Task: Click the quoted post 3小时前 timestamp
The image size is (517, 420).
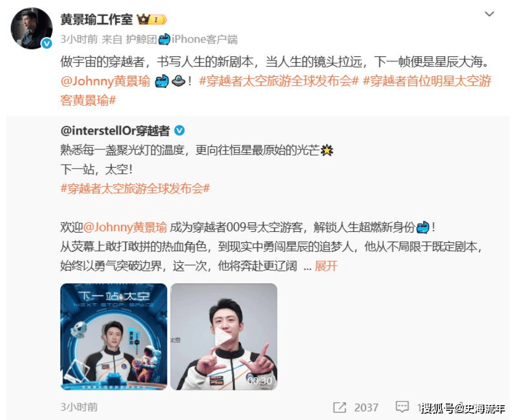Action: tap(79, 407)
